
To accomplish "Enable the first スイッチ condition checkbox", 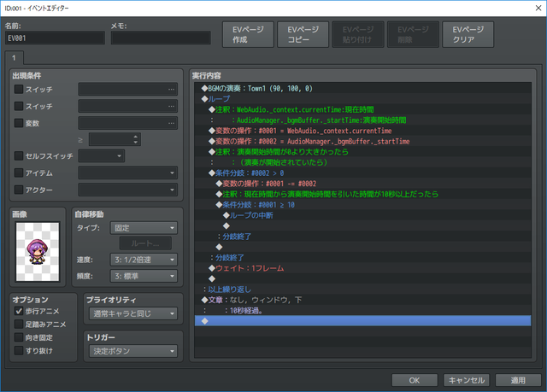I will click(19, 89).
